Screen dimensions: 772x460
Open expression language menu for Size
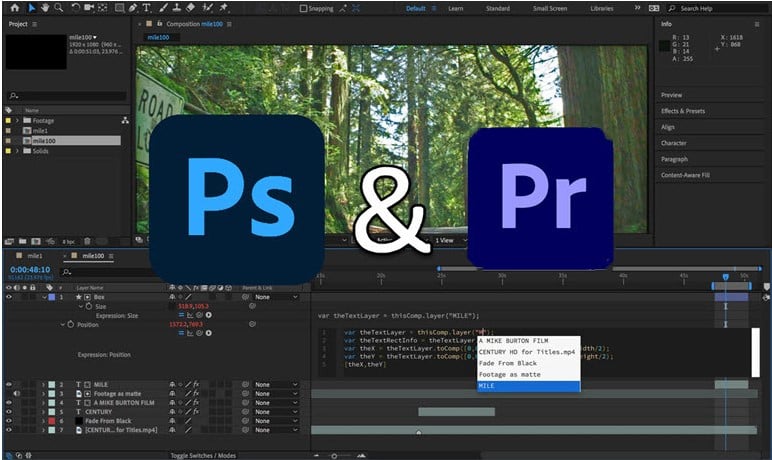209,315
